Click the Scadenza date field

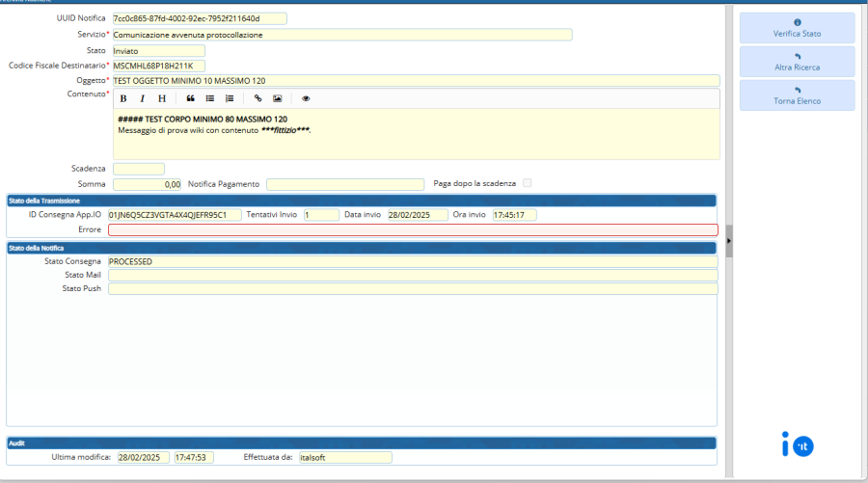(138, 169)
